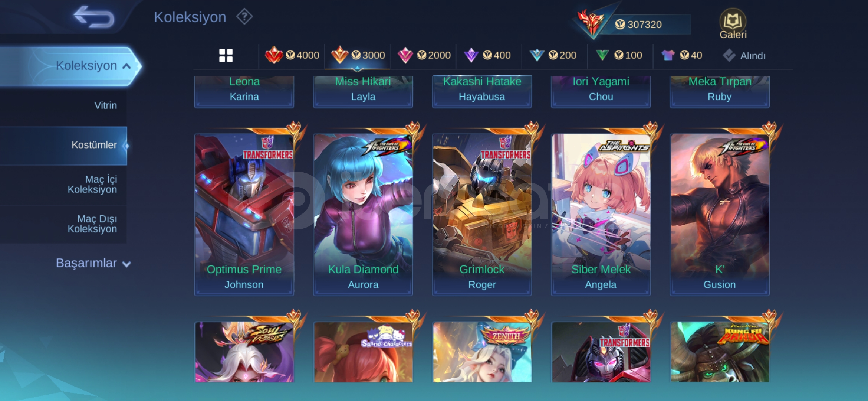This screenshot has width=868, height=401.
Task: Open the Galeri icon
Action: point(733,24)
